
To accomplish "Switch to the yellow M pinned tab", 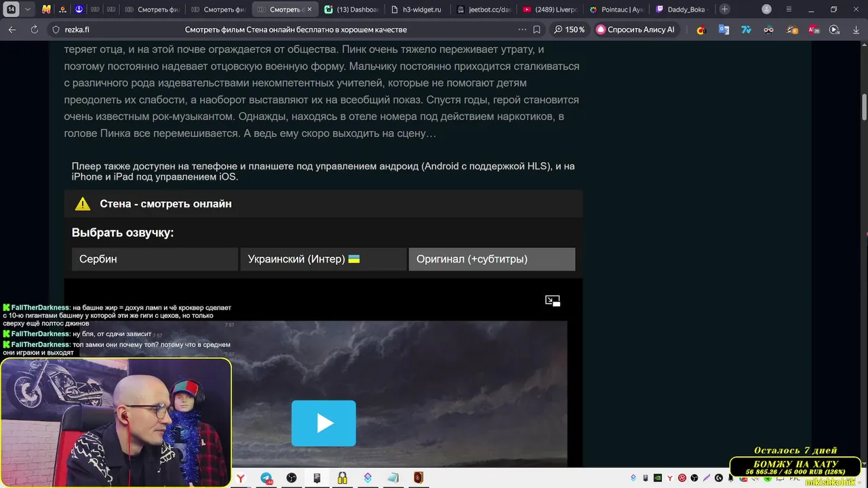I will (46, 9).
